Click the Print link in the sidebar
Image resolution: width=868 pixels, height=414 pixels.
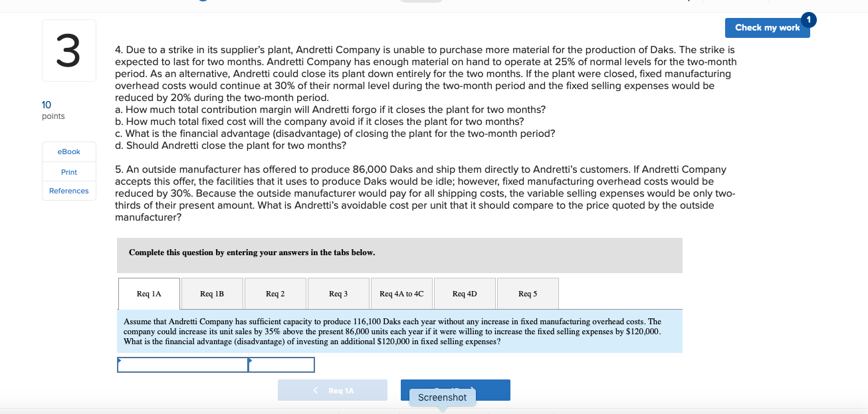(68, 171)
